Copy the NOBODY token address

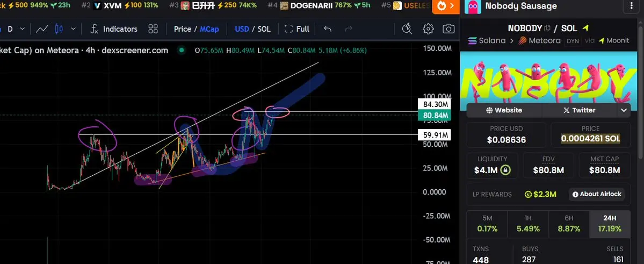pyautogui.click(x=547, y=28)
